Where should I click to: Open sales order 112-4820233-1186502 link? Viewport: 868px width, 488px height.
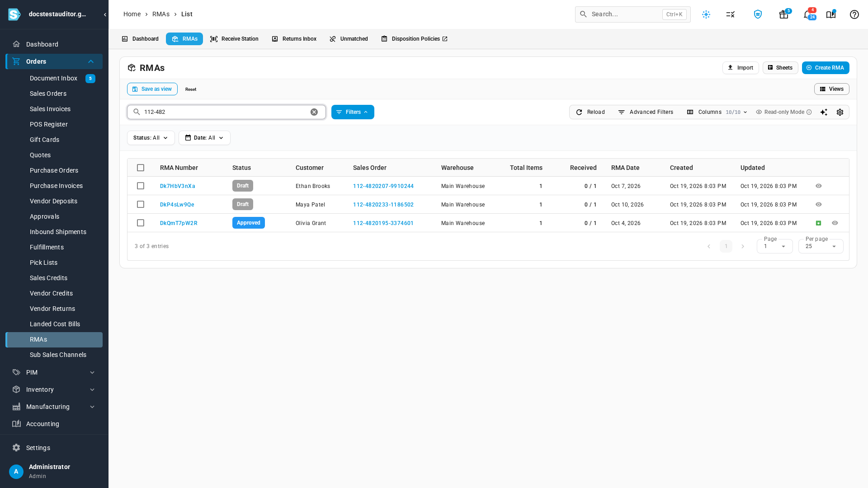point(383,205)
